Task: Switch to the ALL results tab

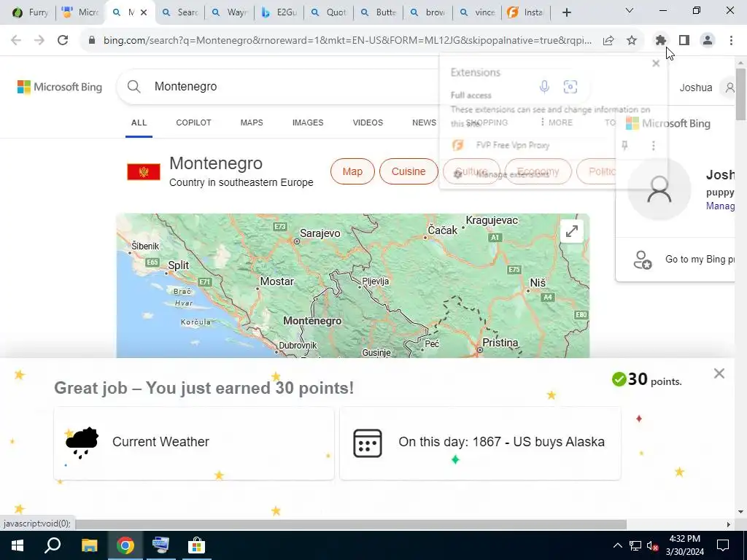Action: 139,122
